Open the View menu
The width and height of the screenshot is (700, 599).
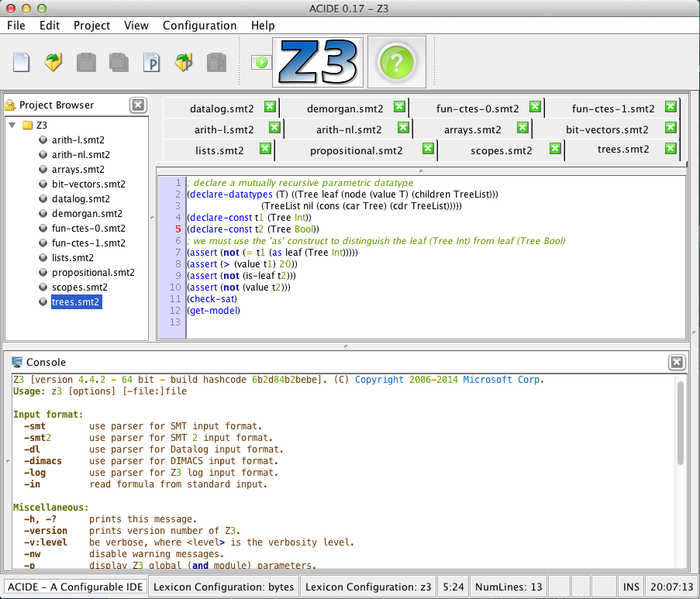pyautogui.click(x=136, y=26)
